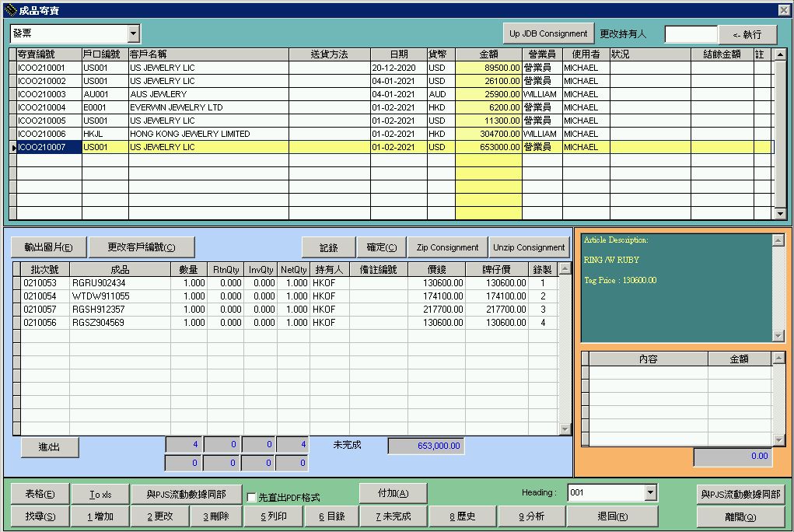
Task: Click the 表格 button
Action: (40, 494)
